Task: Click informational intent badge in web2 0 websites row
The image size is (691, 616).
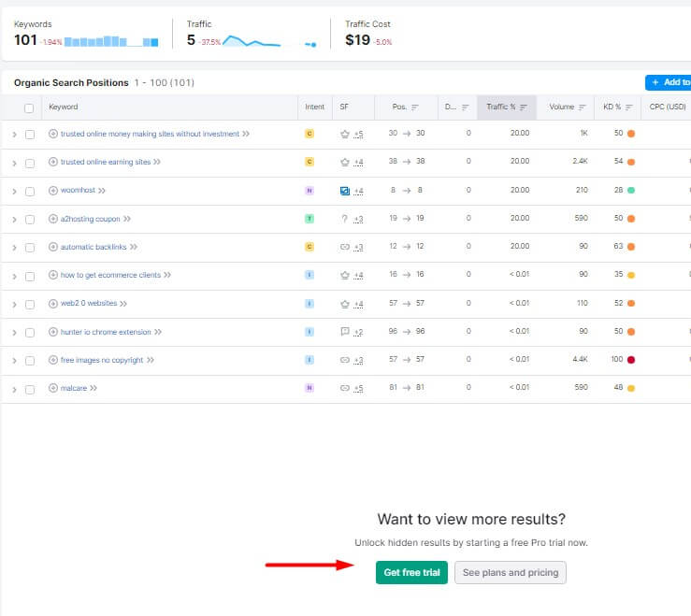Action: click(x=310, y=303)
